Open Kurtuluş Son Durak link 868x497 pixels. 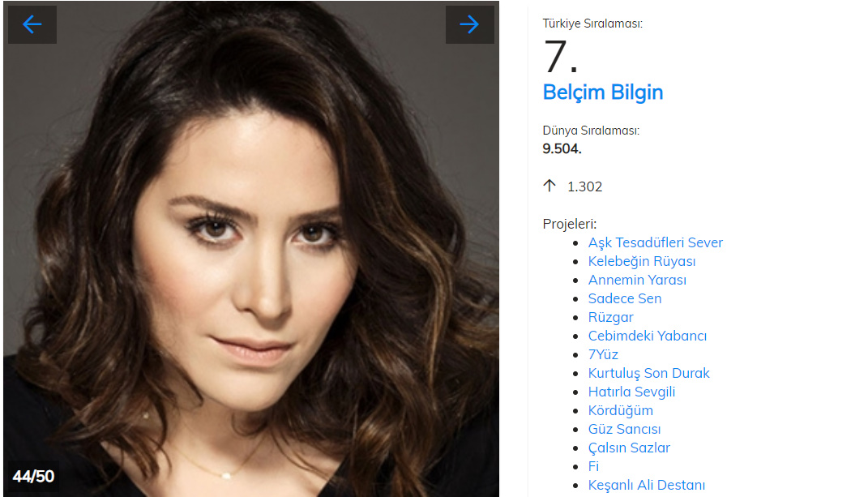(648, 374)
